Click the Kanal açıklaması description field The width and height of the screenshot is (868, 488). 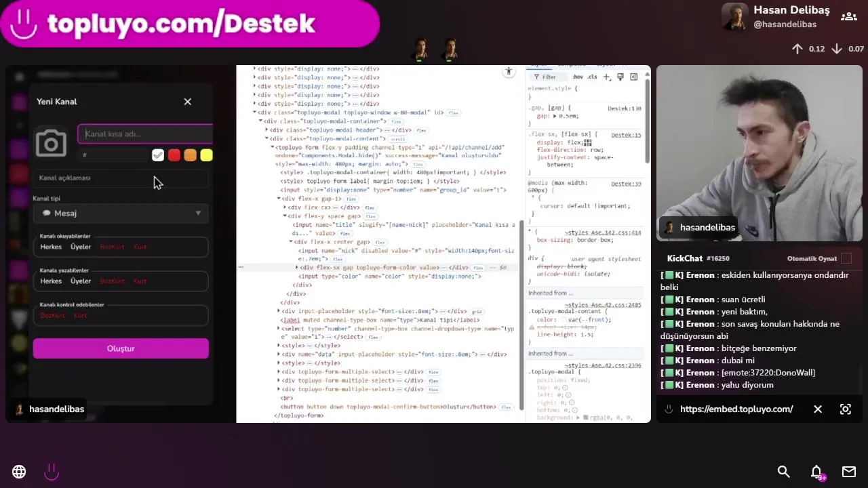[121, 178]
